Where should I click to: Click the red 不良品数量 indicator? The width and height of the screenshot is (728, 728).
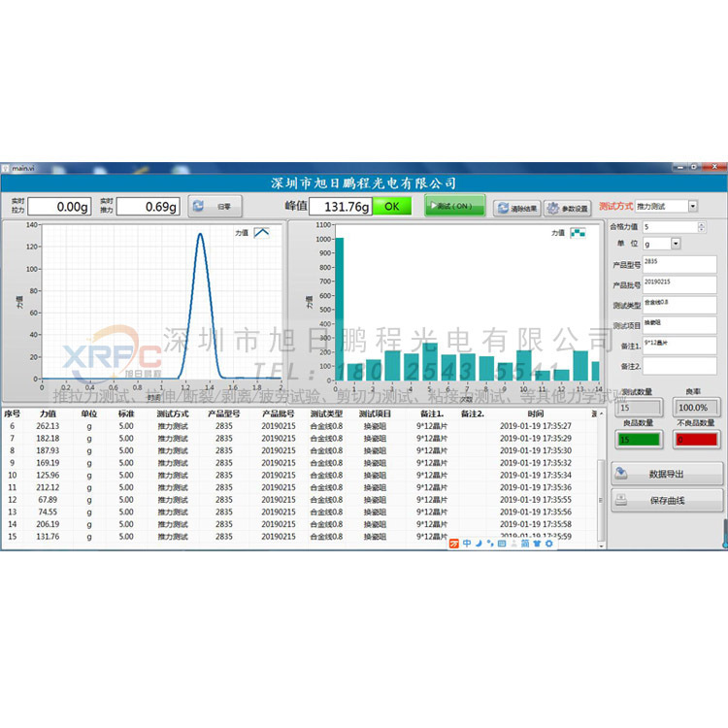tap(696, 439)
